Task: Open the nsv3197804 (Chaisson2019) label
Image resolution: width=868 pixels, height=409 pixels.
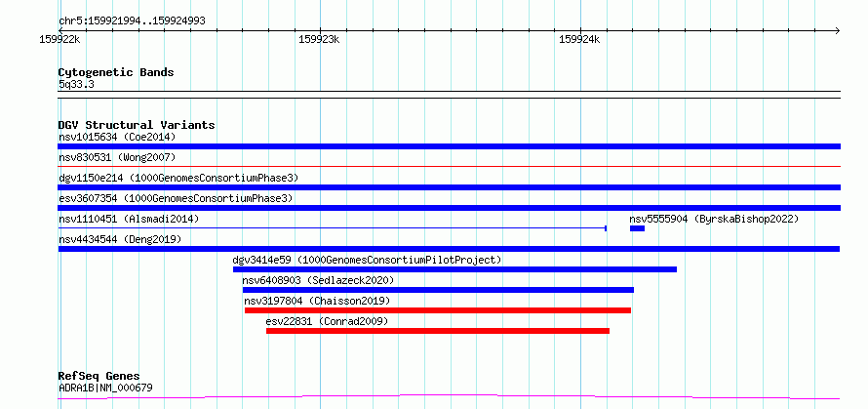Action: pyautogui.click(x=317, y=301)
